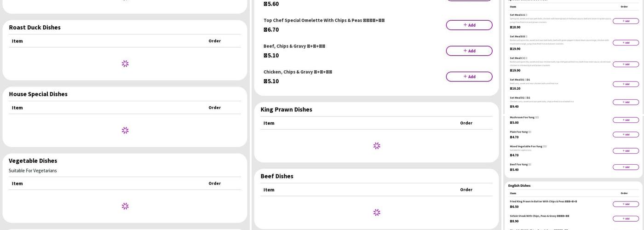The width and height of the screenshot is (644, 230).
Task: Click the loading spinner under King Prawn Dishes
Action: pos(377,146)
